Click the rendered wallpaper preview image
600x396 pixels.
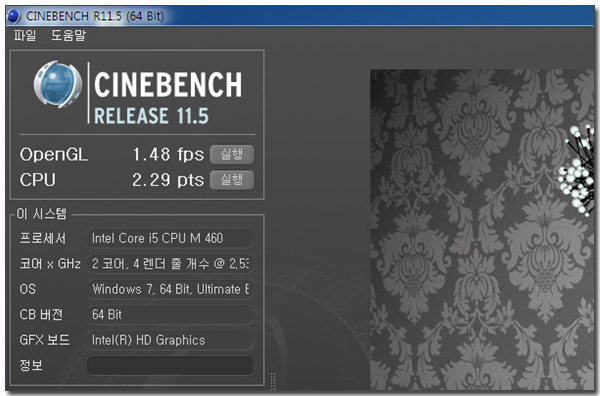pyautogui.click(x=482, y=230)
